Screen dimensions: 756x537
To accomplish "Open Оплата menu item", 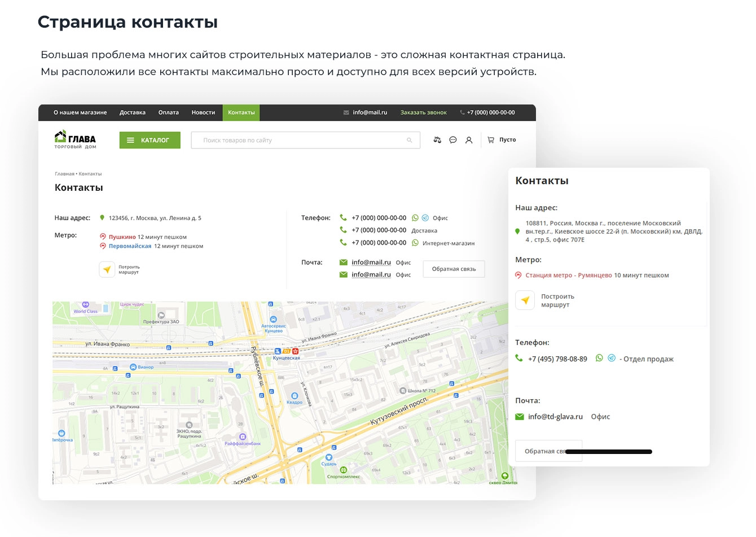I will (x=169, y=112).
